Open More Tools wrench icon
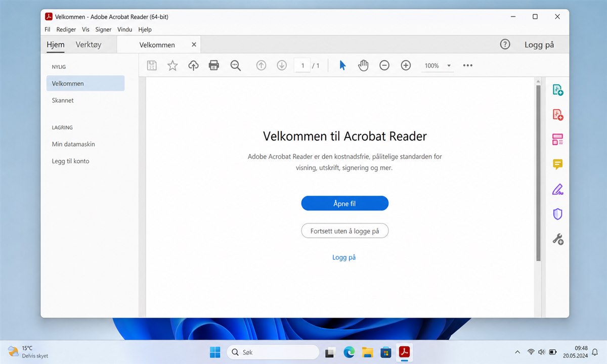Viewport: 607px width, 364px height. click(558, 239)
